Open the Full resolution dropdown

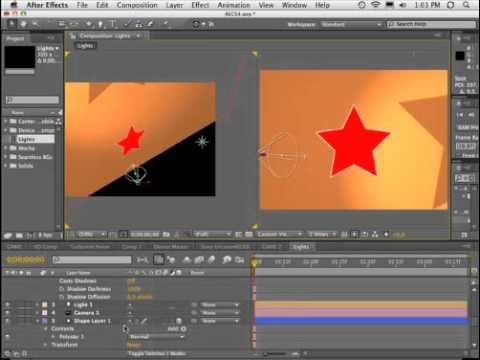click(212, 235)
